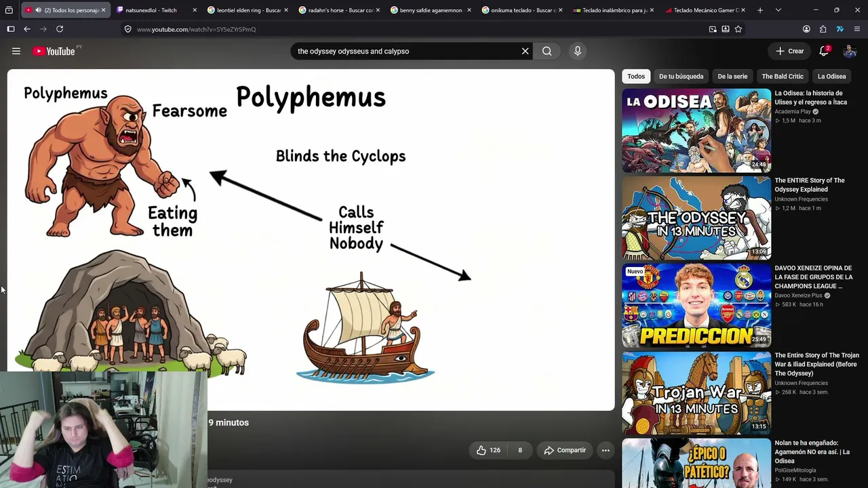Click the install/download icon in address bar

pos(726,29)
